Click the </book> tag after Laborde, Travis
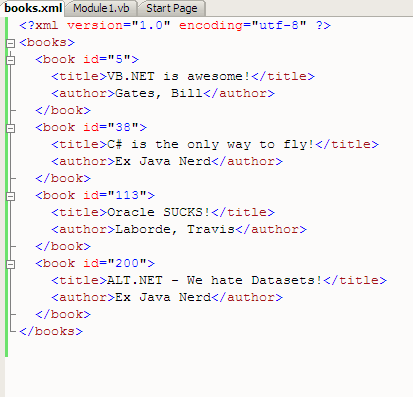Image resolution: width=413 pixels, height=397 pixels. [x=63, y=246]
